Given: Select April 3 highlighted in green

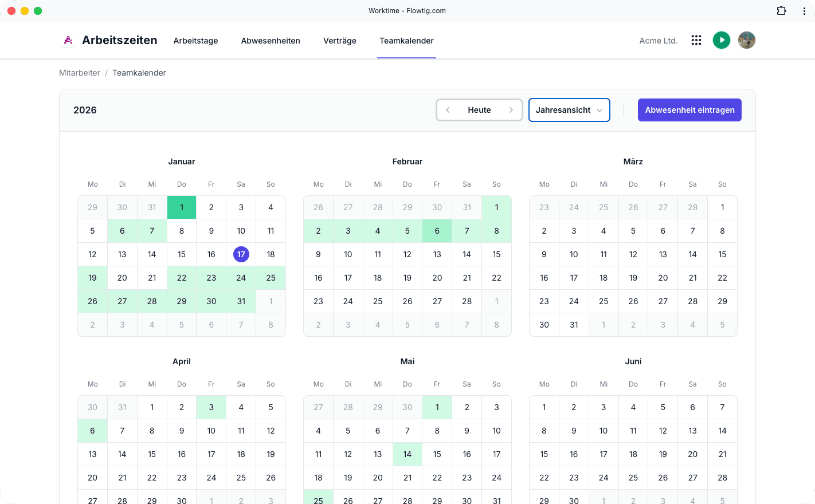Looking at the screenshot, I should click(211, 407).
